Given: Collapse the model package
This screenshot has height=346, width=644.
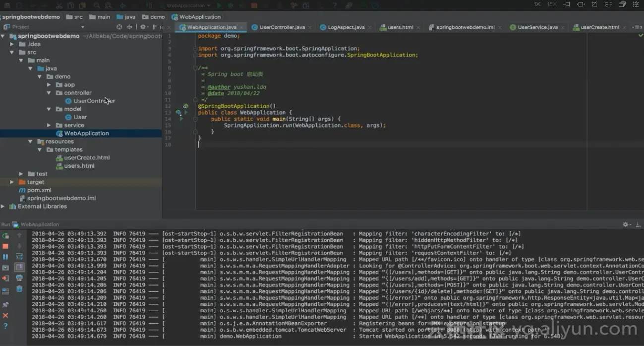Looking at the screenshot, I should pos(49,109).
